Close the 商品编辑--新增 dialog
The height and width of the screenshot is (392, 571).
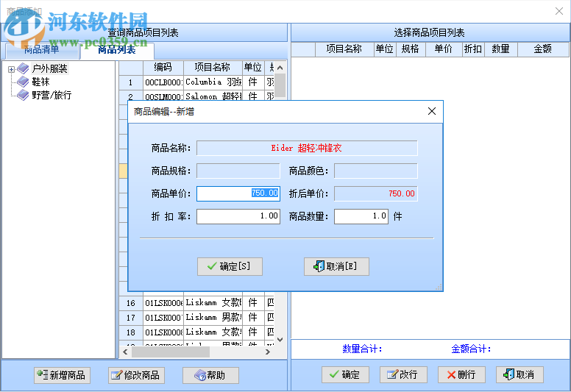432,111
